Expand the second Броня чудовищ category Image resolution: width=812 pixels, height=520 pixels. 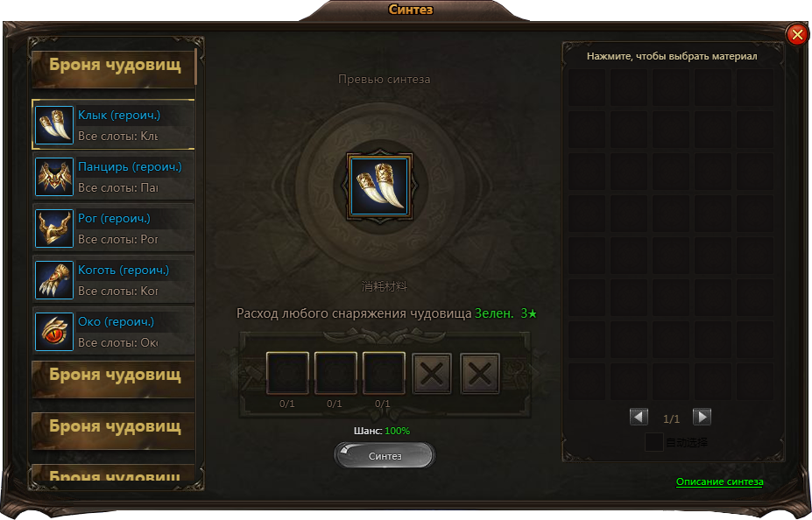(113, 378)
